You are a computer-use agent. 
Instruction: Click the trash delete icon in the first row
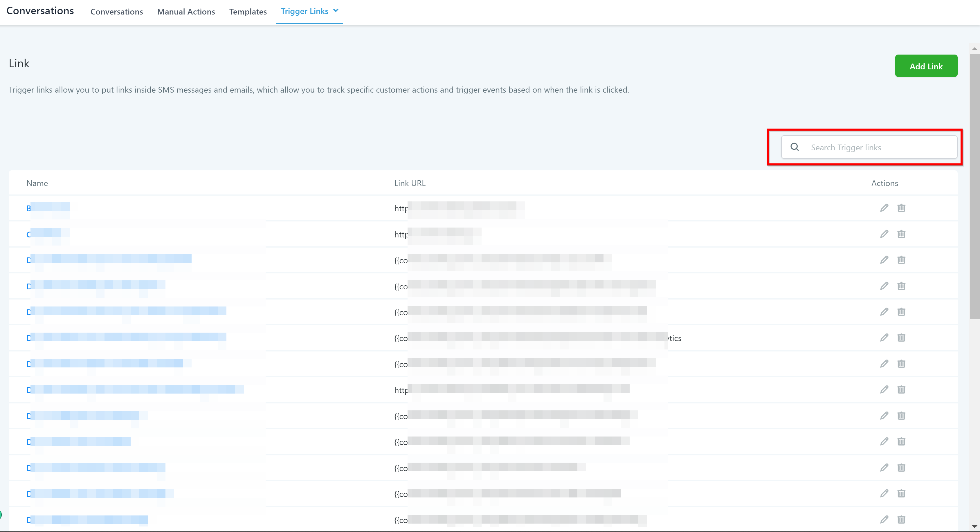pos(901,208)
